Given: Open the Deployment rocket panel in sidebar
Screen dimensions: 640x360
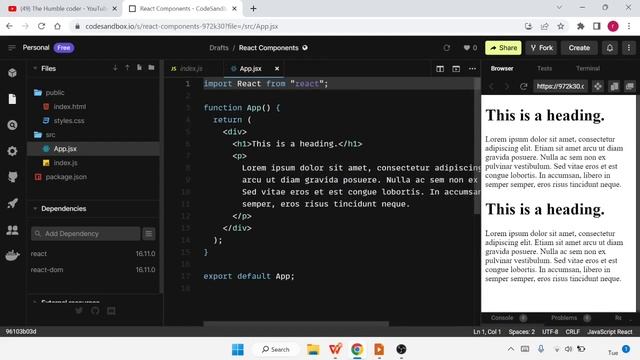Looking at the screenshot, I should pos(12,203).
